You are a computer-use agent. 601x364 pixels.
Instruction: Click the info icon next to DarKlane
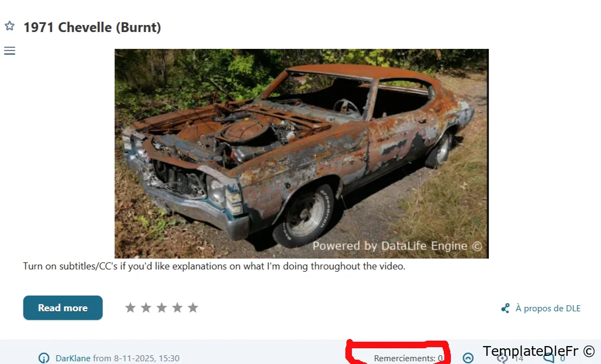tap(44, 358)
